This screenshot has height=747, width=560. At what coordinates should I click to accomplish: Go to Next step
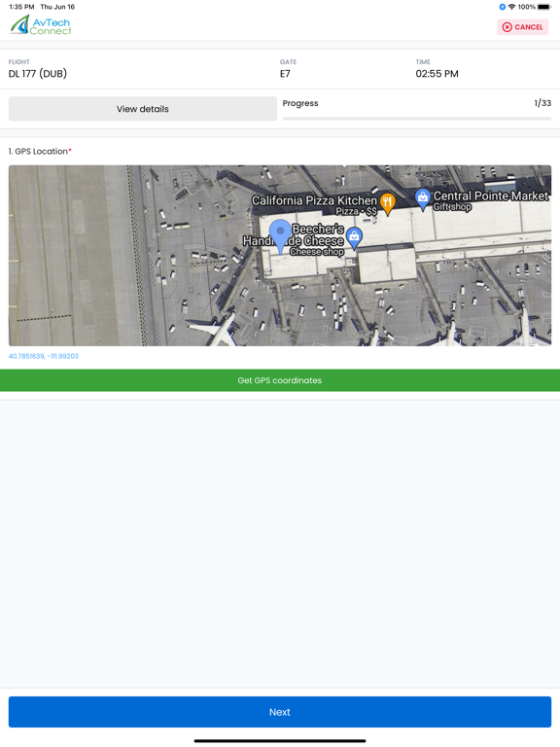pyautogui.click(x=280, y=712)
